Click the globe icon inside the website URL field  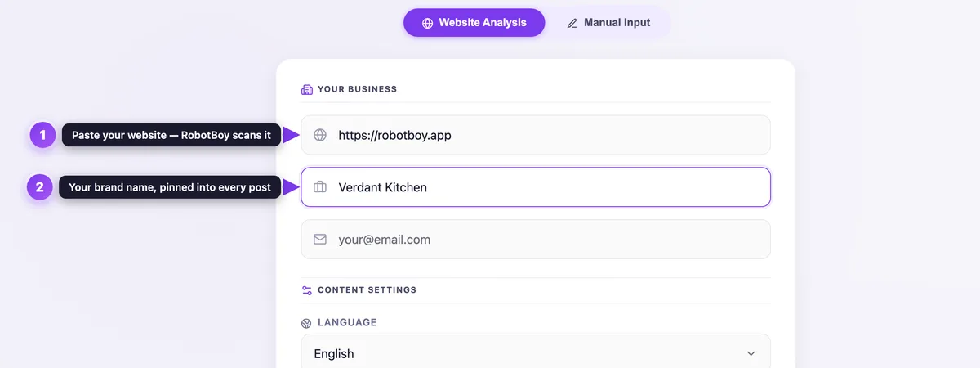click(x=320, y=135)
